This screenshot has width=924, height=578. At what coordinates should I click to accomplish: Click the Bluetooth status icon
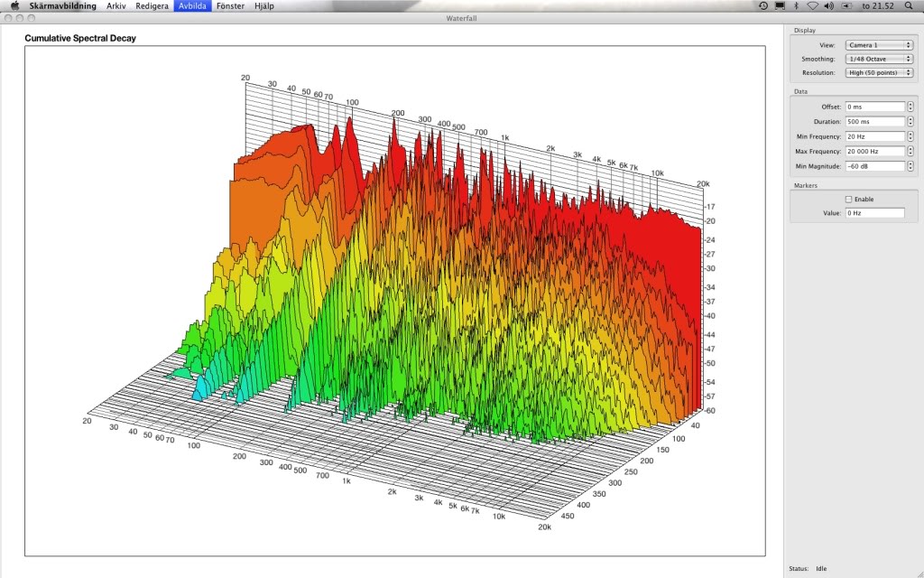[x=796, y=5]
